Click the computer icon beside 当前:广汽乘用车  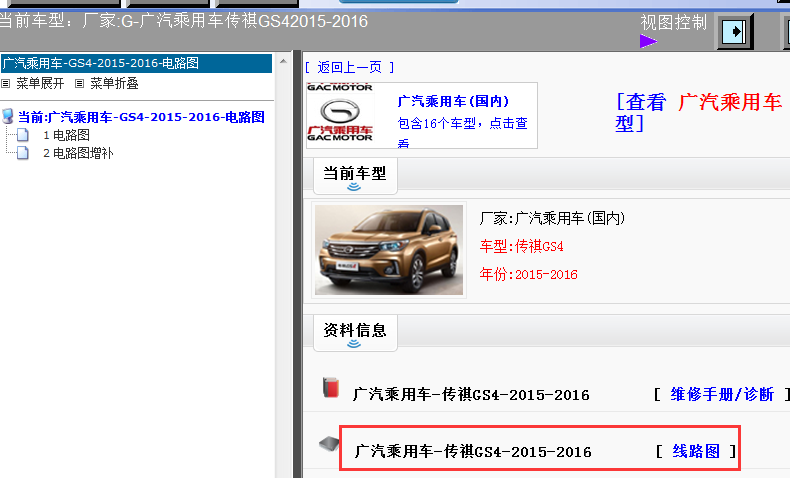pos(8,116)
